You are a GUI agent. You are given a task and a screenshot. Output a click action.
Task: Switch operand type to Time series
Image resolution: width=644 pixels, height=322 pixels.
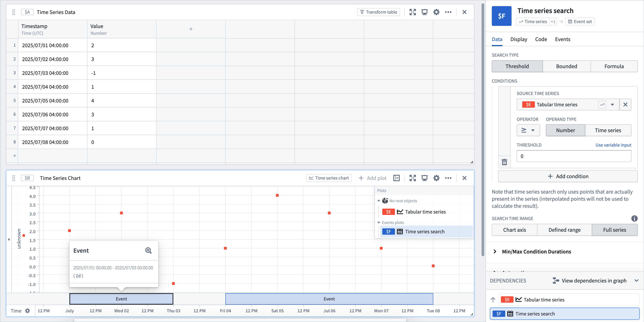[x=608, y=130]
